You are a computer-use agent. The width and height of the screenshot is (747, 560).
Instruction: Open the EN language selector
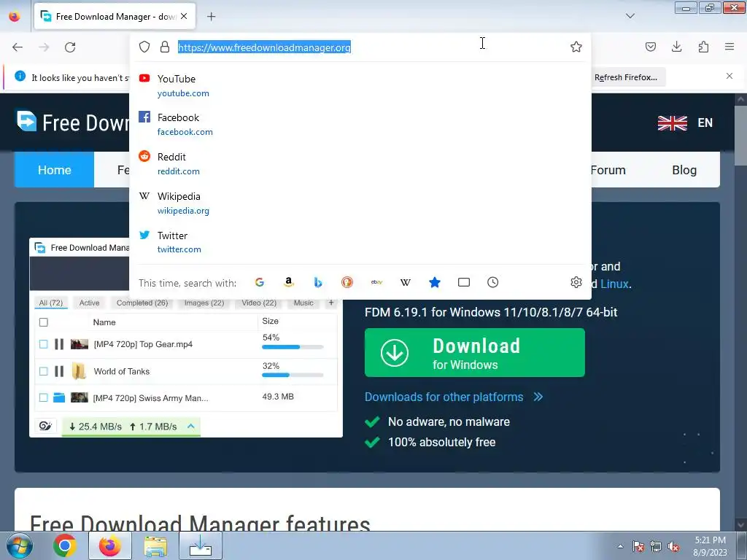(685, 122)
